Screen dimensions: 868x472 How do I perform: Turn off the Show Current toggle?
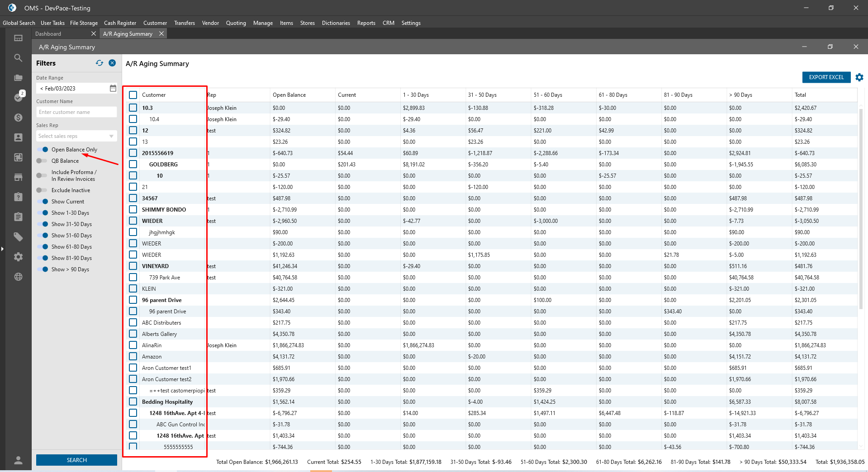coord(43,202)
